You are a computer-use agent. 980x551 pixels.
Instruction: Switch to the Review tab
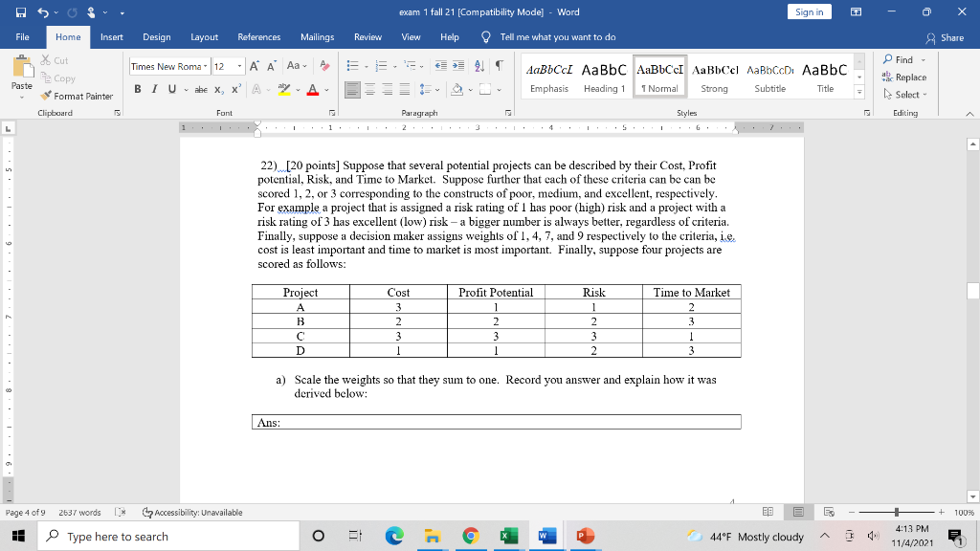click(x=367, y=37)
